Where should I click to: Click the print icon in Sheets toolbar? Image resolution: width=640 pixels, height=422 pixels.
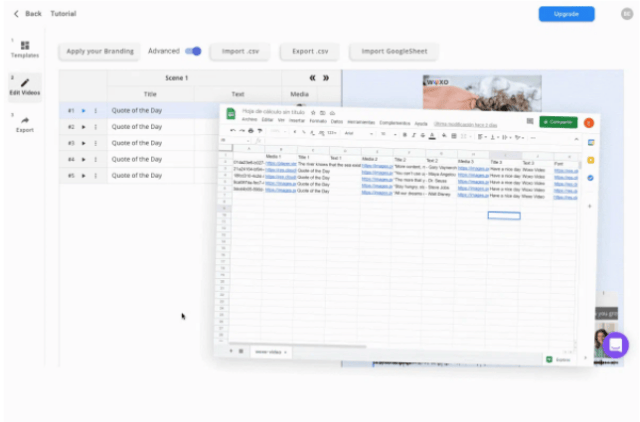pos(251,131)
